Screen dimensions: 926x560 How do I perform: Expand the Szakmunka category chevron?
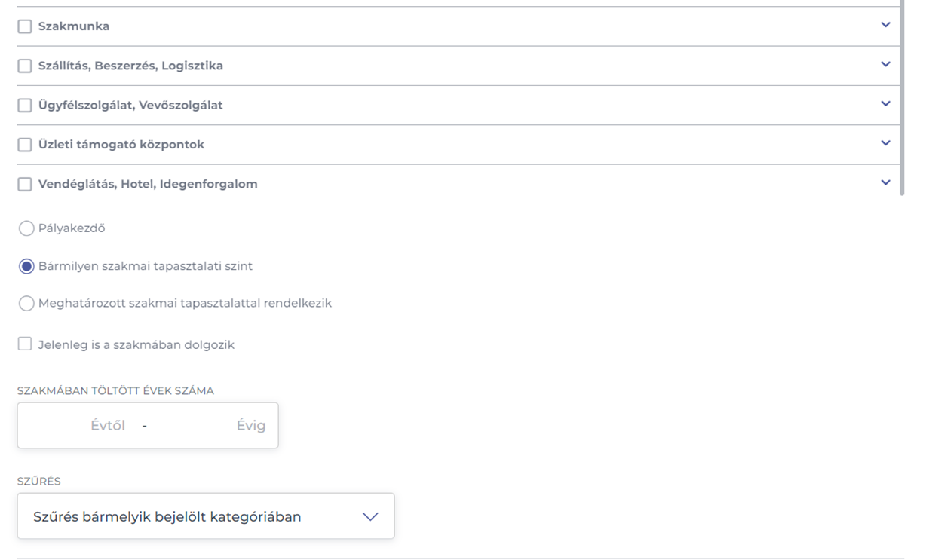coord(885,25)
